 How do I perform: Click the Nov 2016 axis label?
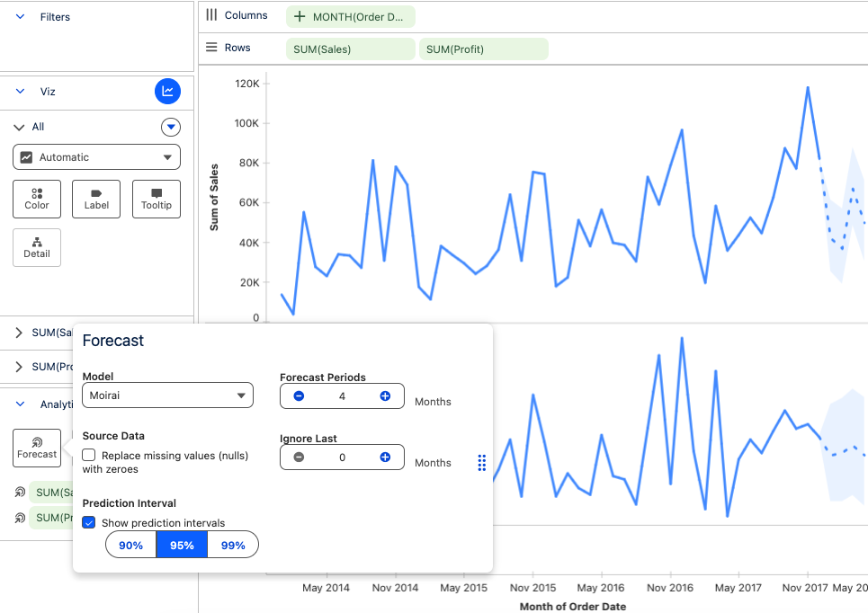670,588
